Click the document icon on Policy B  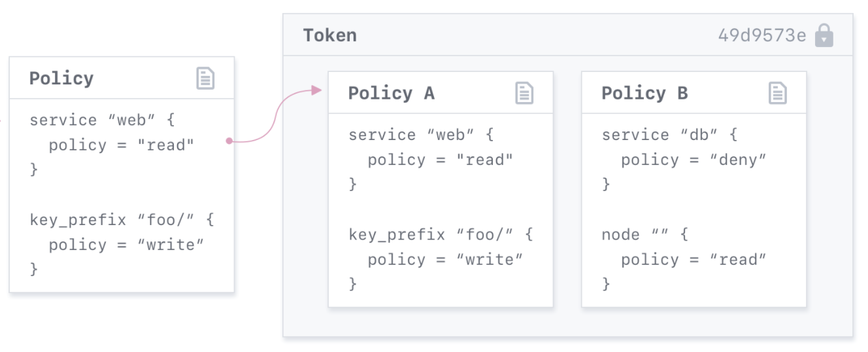click(777, 93)
